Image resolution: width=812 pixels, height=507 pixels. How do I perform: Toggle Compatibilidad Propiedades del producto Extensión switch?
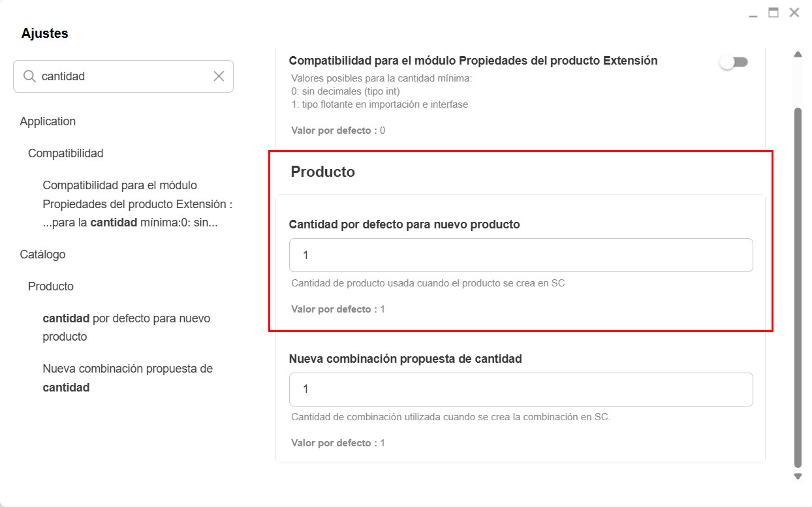pos(734,62)
